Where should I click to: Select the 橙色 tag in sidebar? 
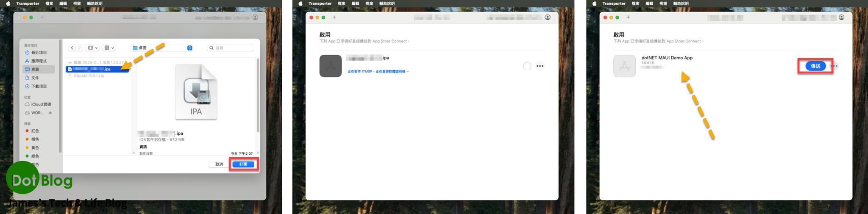(x=34, y=139)
